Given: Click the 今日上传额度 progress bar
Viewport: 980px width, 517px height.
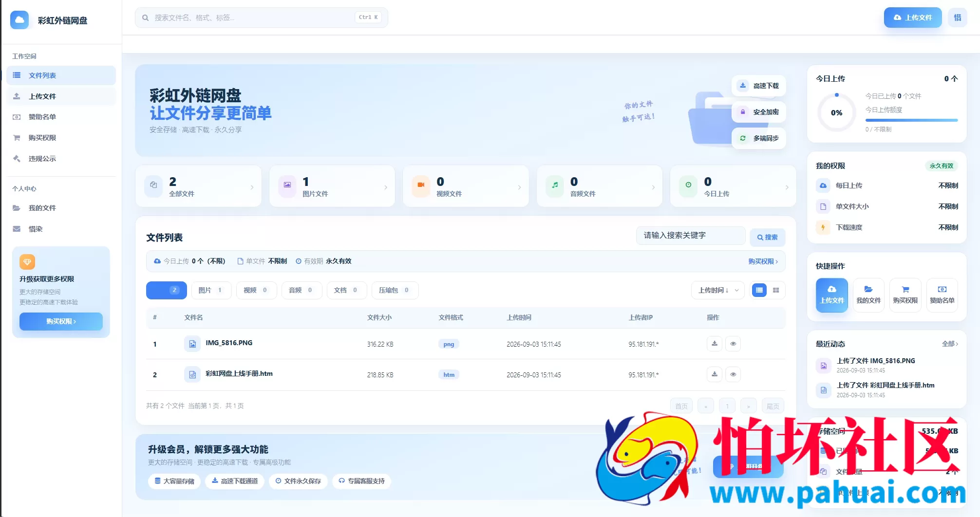Looking at the screenshot, I should click(x=911, y=120).
